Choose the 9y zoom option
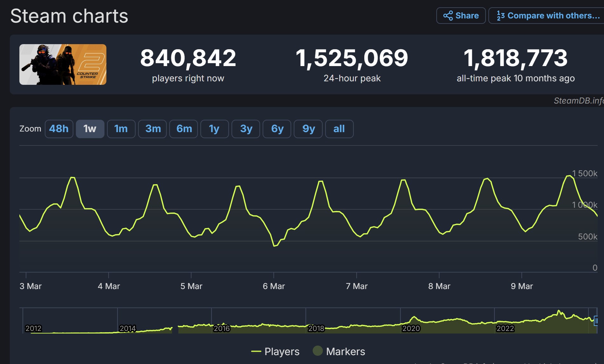 tap(308, 129)
